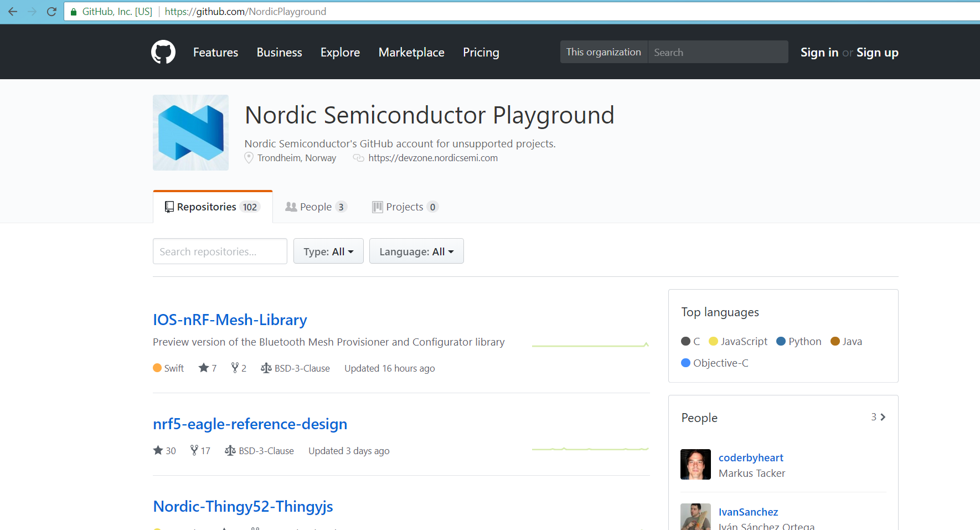Open the nrf5-eagle-reference-design repository

click(250, 424)
